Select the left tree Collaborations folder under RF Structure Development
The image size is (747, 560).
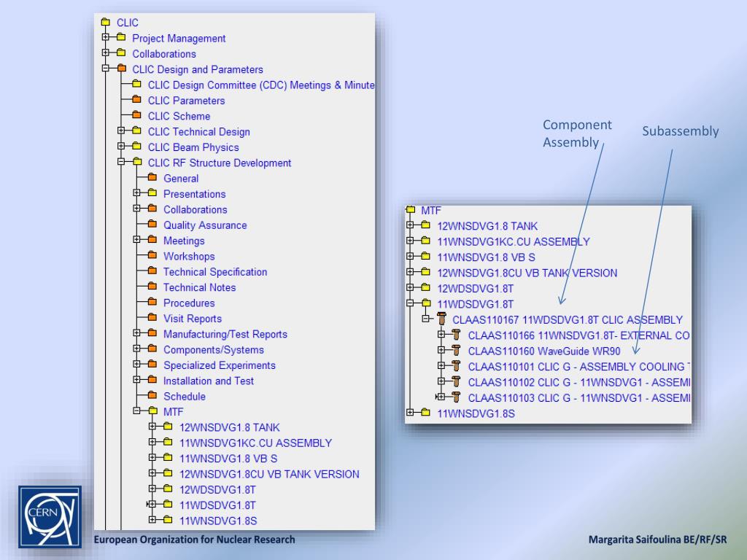(196, 209)
